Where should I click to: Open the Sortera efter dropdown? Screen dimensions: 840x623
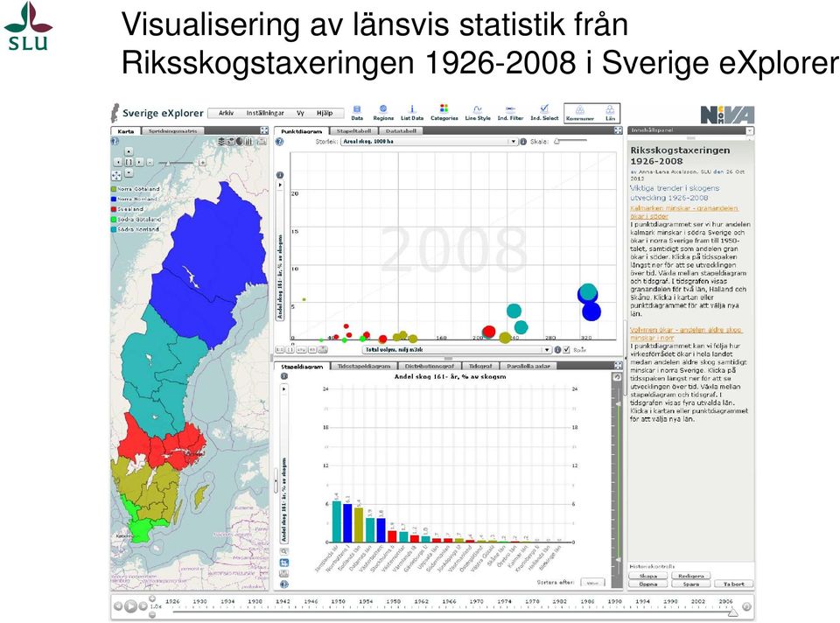click(x=592, y=582)
